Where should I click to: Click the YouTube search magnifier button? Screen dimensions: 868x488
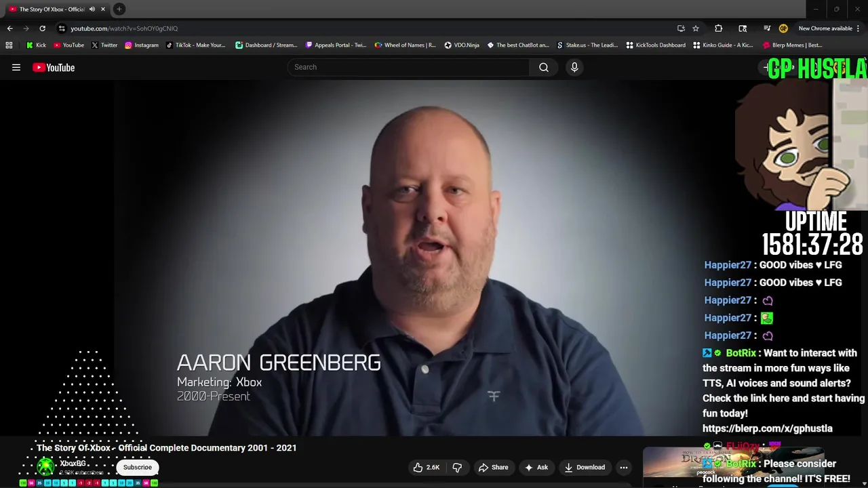(x=544, y=67)
